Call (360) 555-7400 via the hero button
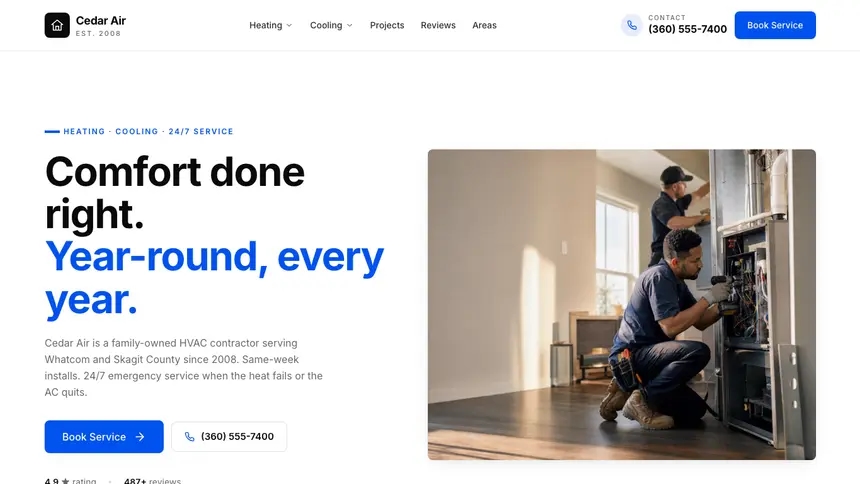The image size is (860, 484). pos(229,437)
